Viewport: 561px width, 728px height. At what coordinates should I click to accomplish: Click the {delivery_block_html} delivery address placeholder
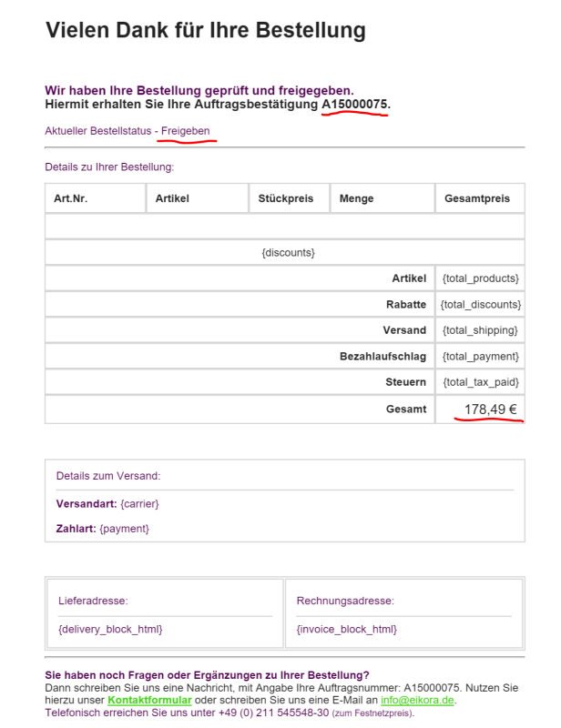[110, 630]
